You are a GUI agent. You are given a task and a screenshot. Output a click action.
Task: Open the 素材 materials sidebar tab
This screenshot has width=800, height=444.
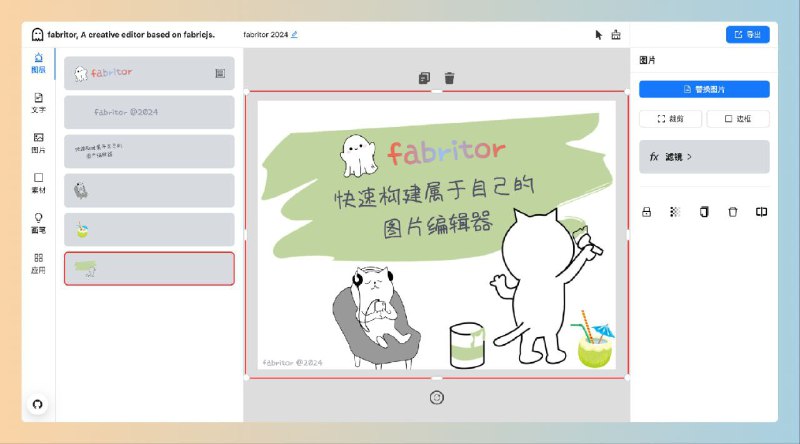38,183
